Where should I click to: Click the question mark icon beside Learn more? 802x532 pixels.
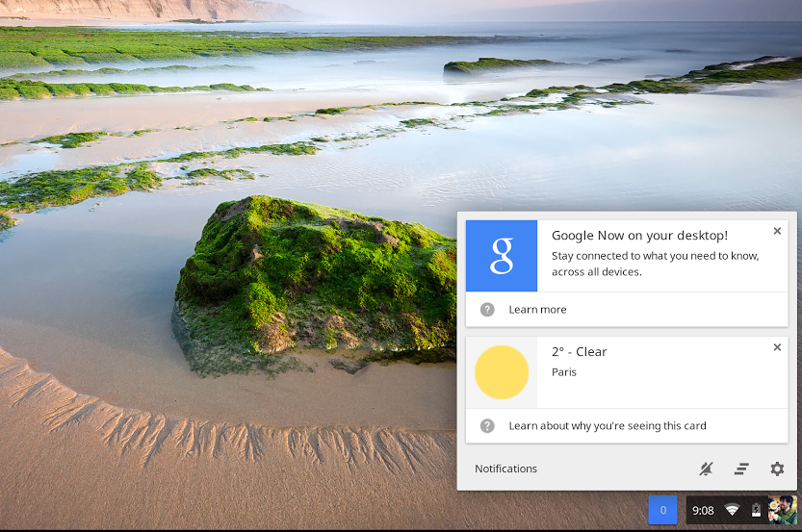point(487,310)
